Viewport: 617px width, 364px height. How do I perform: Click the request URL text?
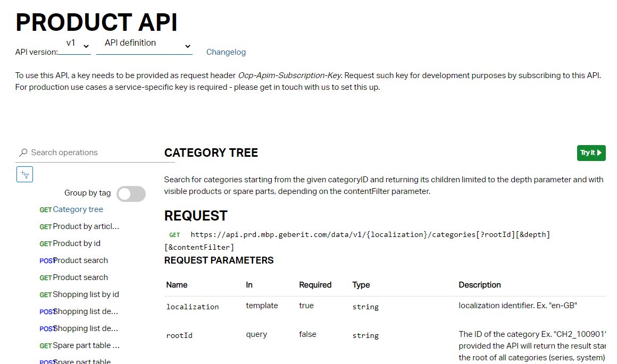pyautogui.click(x=357, y=241)
